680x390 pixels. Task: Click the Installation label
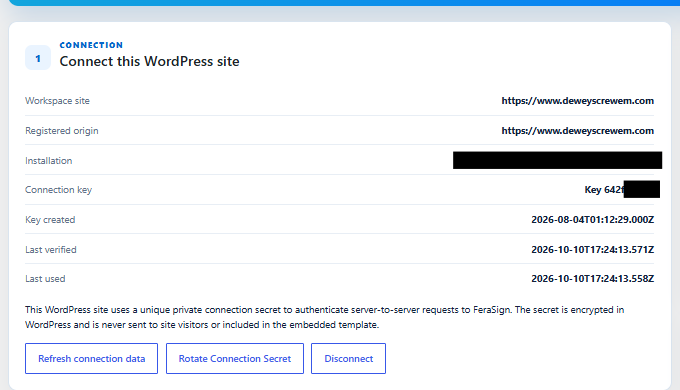click(x=49, y=161)
